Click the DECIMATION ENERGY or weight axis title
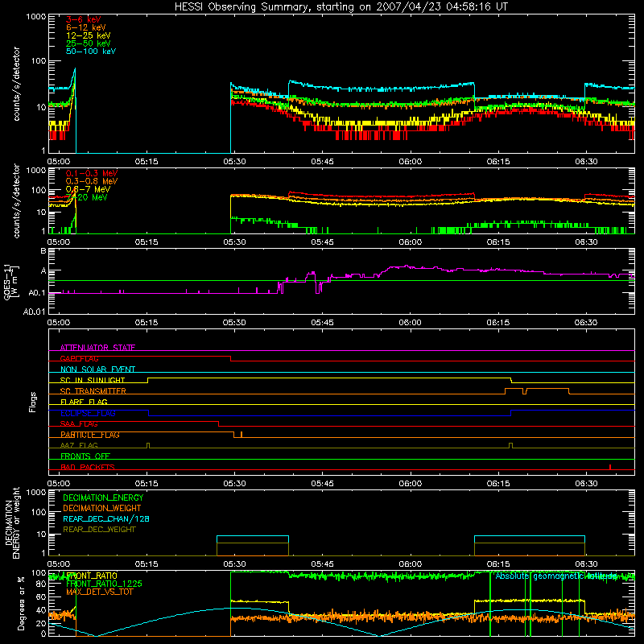The image size is (644, 644). [x=12, y=522]
